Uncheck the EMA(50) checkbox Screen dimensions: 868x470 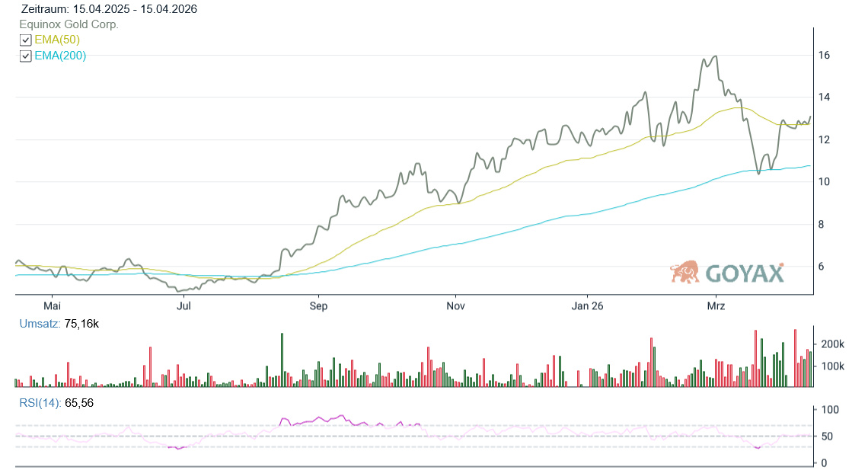25,40
